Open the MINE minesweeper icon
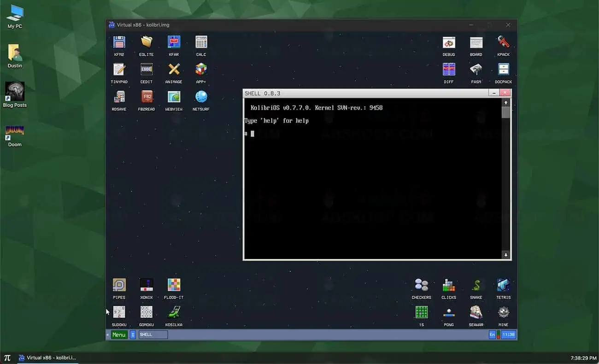Screen dimensions: 599x364 503,313
